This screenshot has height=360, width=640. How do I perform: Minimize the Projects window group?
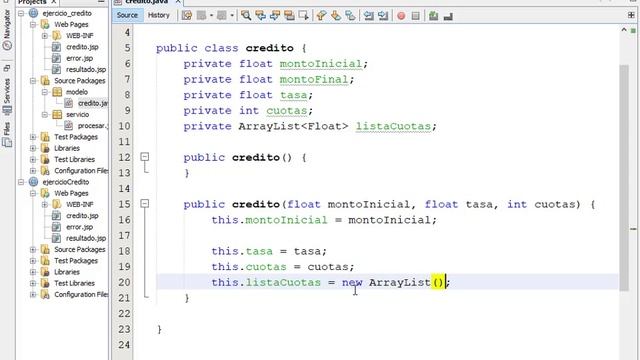pyautogui.click(x=101, y=2)
